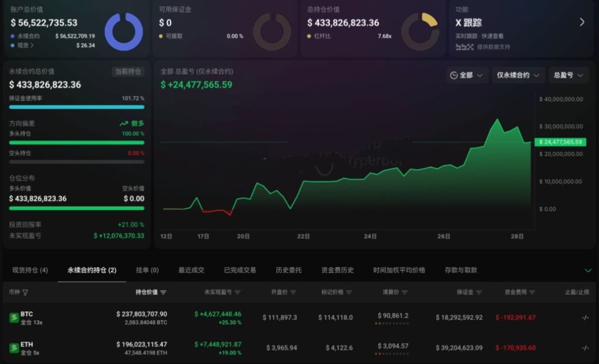Click the sort icon next to 开盘价
The height and width of the screenshot is (364, 599).
294,292
